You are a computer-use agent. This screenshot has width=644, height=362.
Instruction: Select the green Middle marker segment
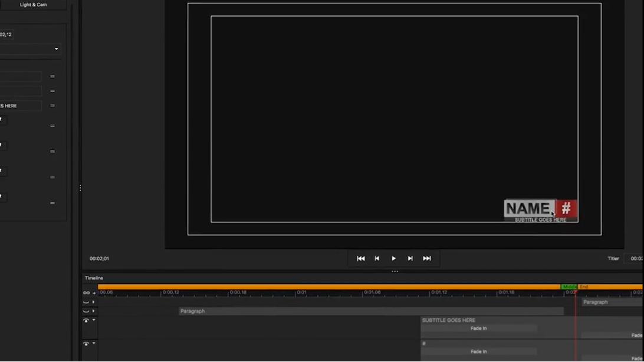[569, 287]
